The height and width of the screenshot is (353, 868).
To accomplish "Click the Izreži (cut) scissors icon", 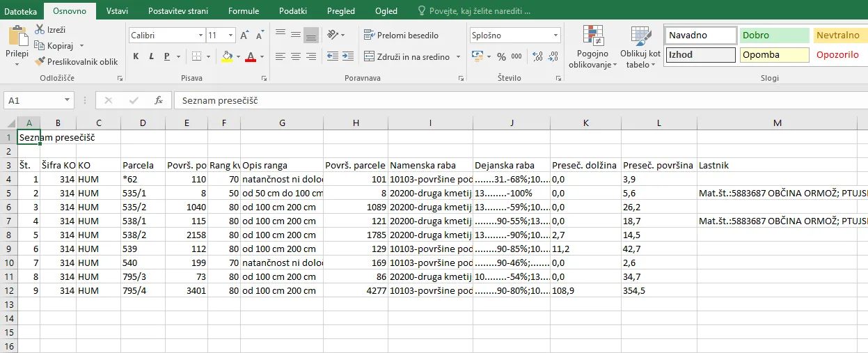I will click(40, 30).
